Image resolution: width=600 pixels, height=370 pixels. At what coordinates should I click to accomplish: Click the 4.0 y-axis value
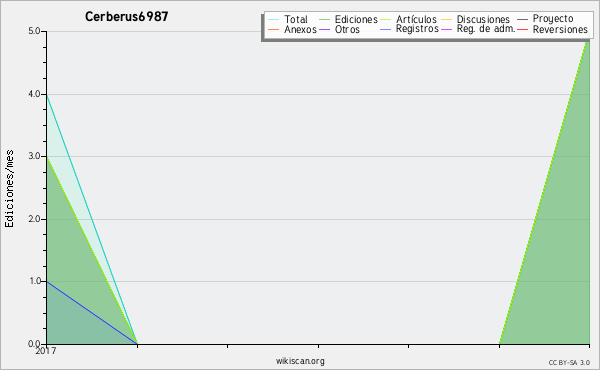click(34, 94)
